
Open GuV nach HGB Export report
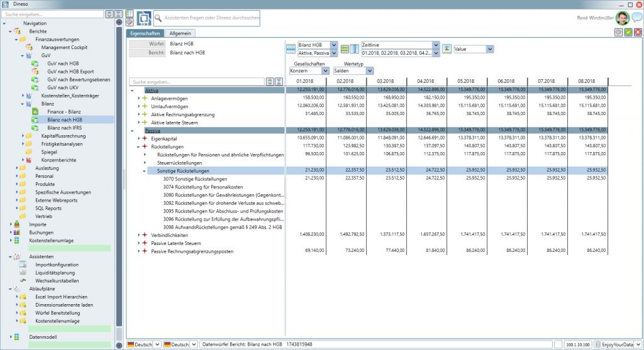pos(70,72)
